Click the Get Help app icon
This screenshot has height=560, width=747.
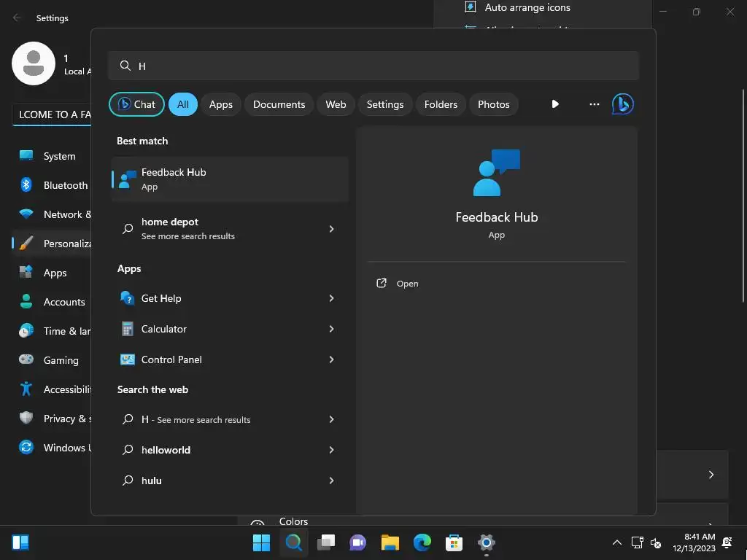pos(127,298)
